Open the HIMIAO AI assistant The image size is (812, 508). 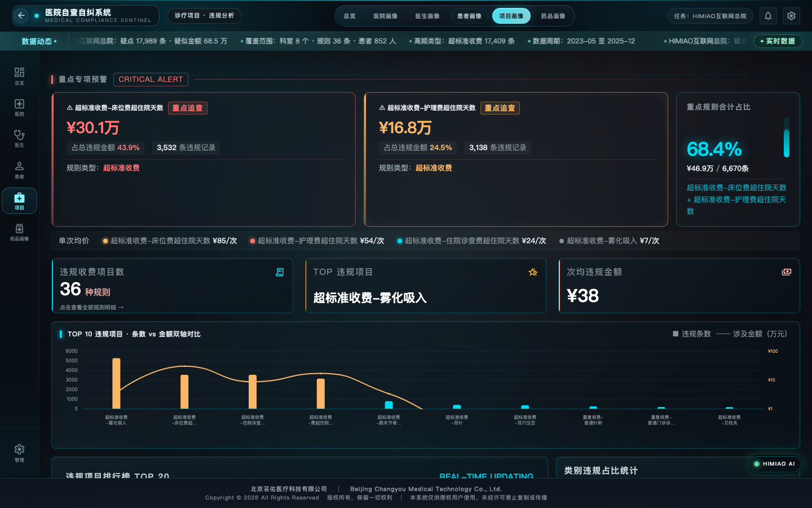(x=774, y=464)
